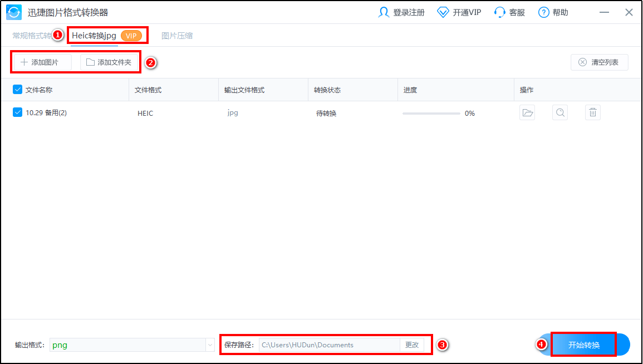Open 帮助 question mark help
Screen dimensions: 643x364
point(544,12)
